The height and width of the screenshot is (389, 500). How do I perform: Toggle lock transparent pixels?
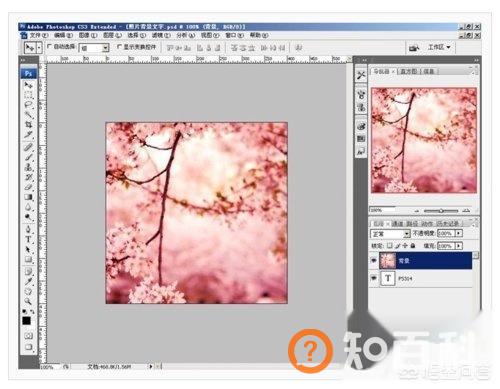(x=389, y=246)
